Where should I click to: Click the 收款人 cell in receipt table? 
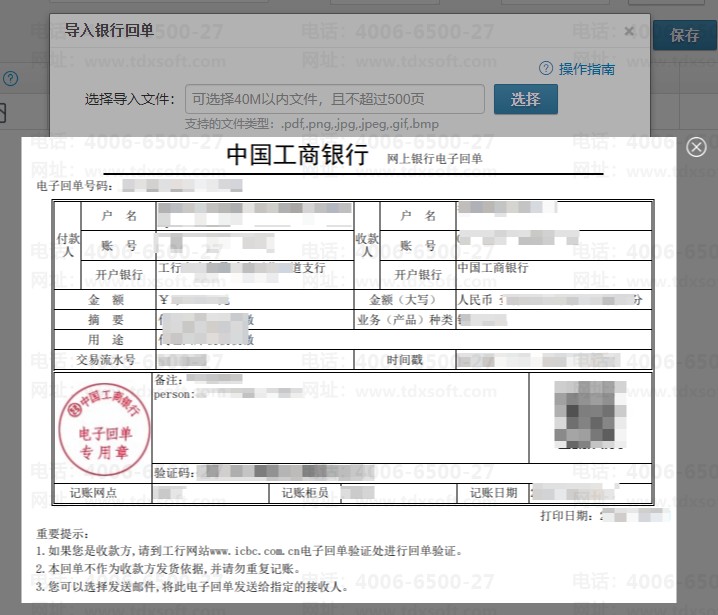[367, 245]
